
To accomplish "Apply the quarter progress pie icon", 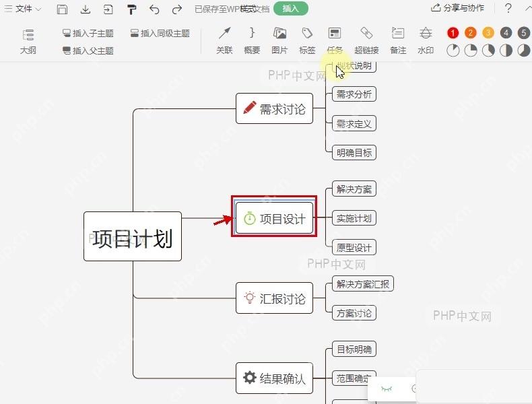I will [x=470, y=50].
